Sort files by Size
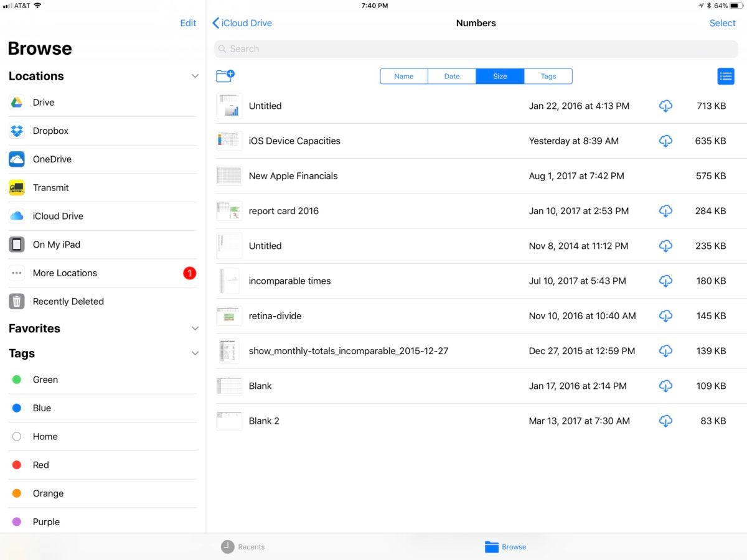747x560 pixels. [500, 77]
